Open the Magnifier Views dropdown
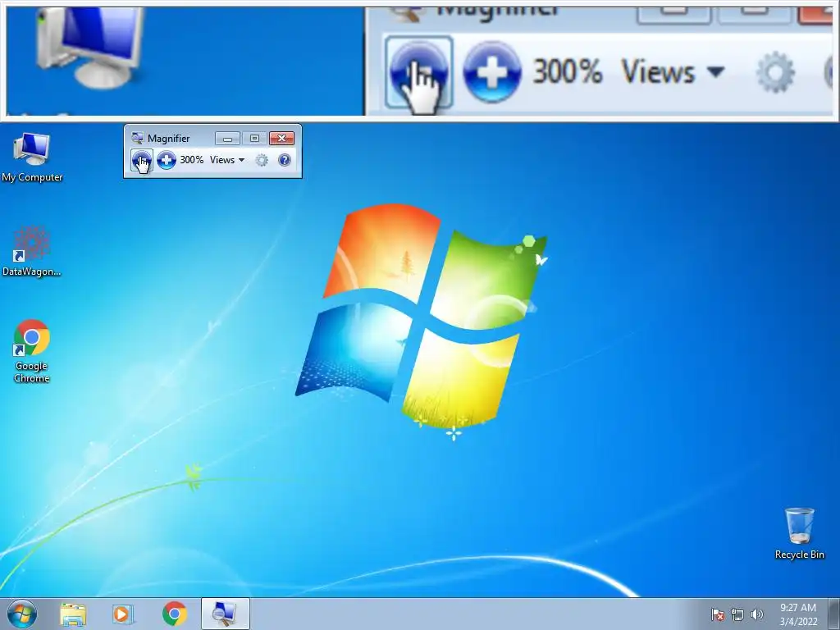840x630 pixels. (x=227, y=160)
